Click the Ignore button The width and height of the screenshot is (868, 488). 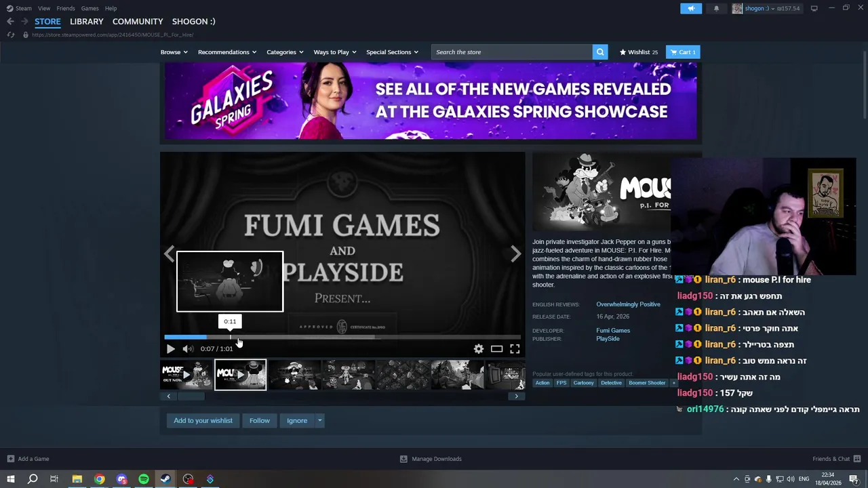click(297, 420)
